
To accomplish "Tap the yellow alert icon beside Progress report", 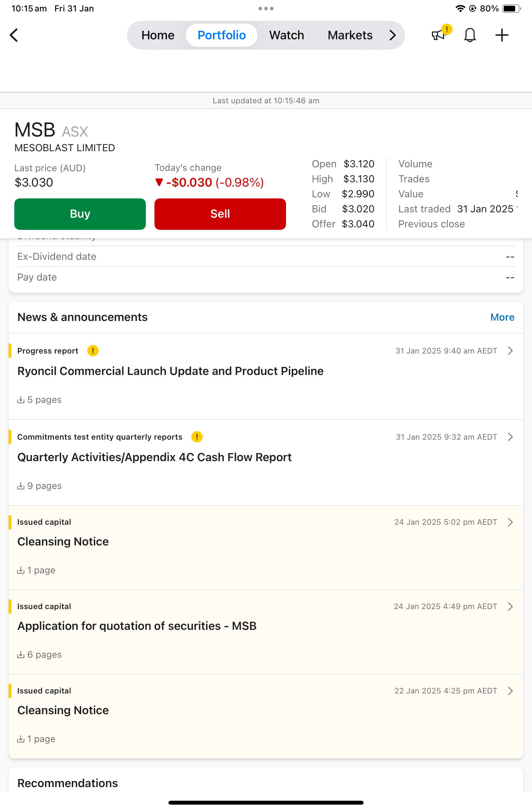I will point(93,351).
